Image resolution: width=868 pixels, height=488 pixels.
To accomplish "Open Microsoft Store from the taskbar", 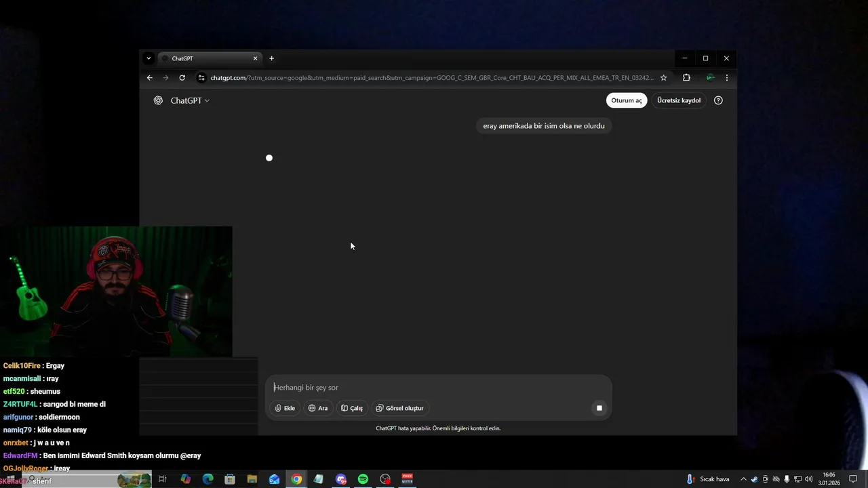I will coord(230,479).
